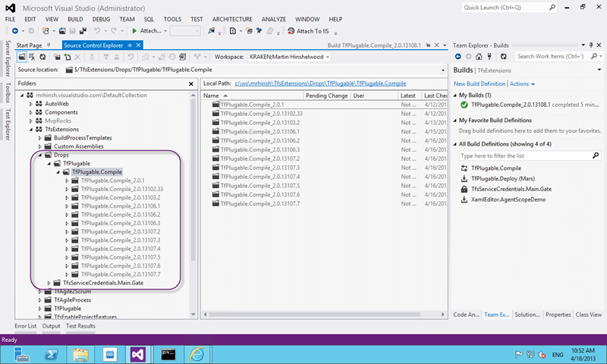
Task: Click the Navigate Backward arrow in main toolbar
Action: 15,31
